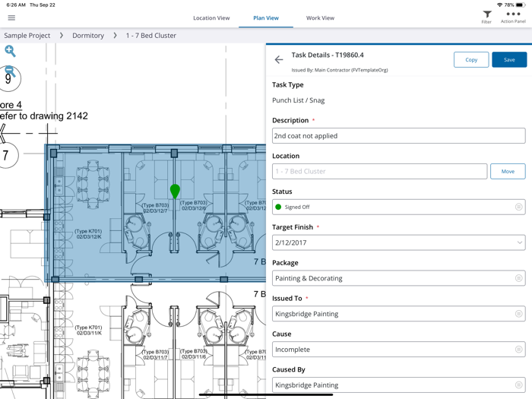532x399 pixels.
Task: Expand Target Finish date dropdown
Action: [519, 242]
